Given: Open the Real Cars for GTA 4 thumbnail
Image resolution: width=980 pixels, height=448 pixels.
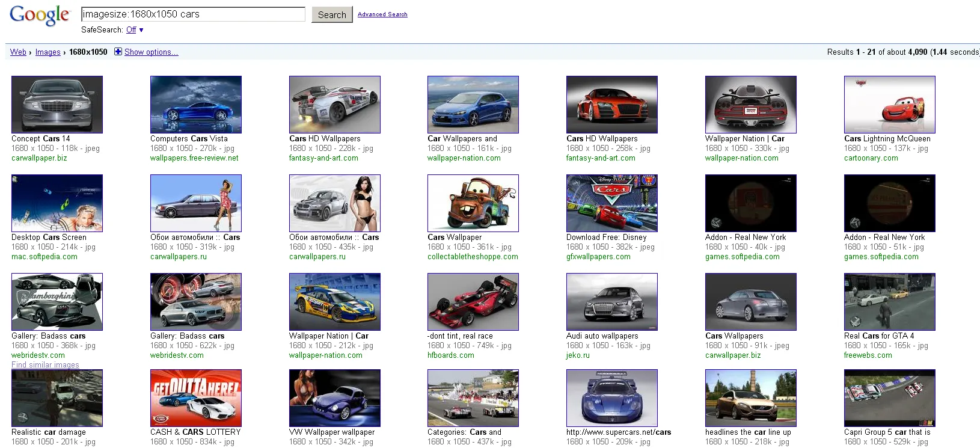Looking at the screenshot, I should pos(890,302).
